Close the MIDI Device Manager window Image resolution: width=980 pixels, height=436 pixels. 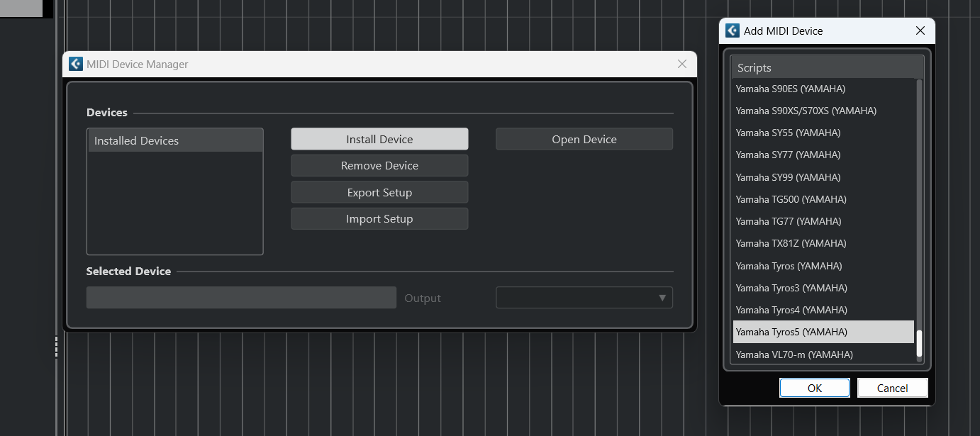tap(682, 64)
